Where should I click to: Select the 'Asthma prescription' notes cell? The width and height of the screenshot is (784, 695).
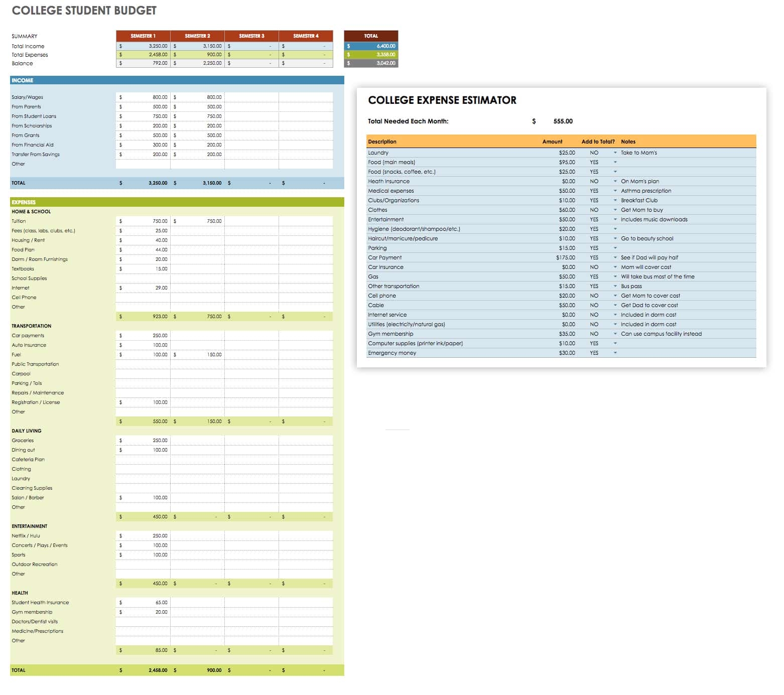pyautogui.click(x=645, y=191)
